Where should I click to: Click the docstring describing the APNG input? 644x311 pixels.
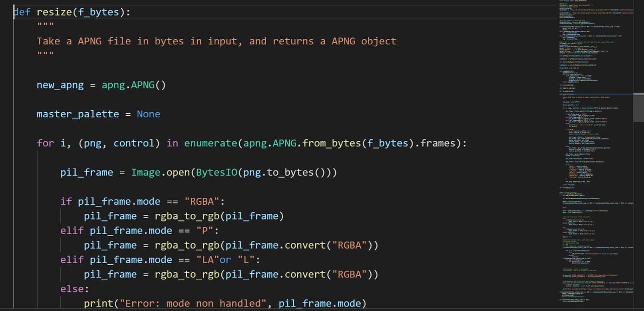[216, 41]
